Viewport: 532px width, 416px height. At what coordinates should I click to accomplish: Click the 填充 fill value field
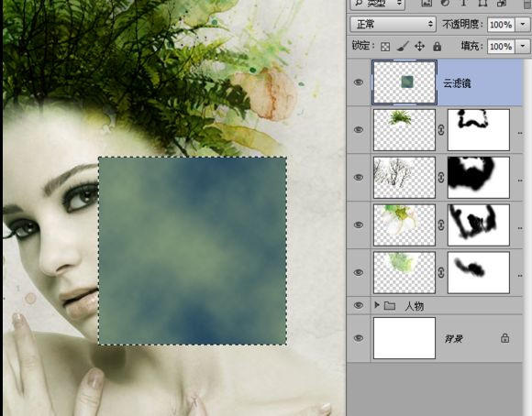(501, 46)
